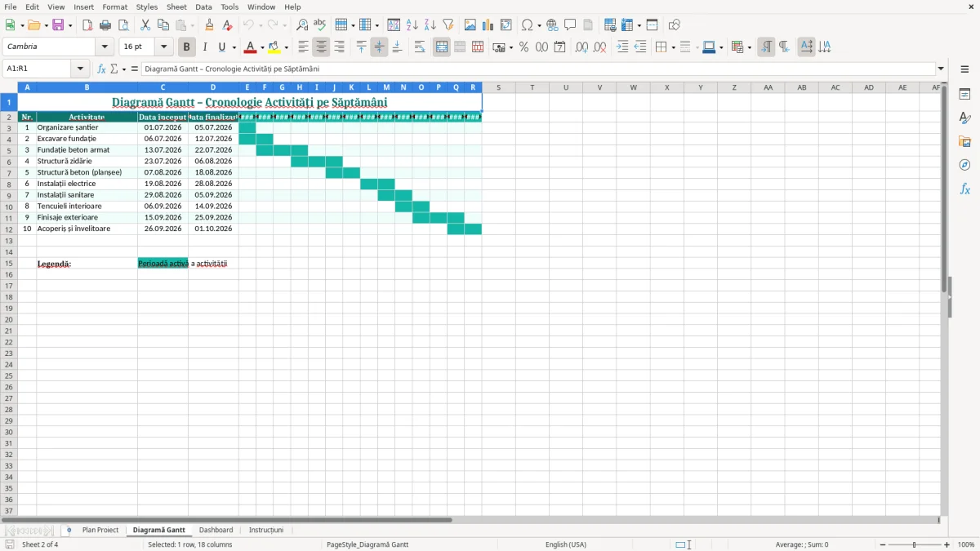The width and height of the screenshot is (980, 551).
Task: Apply the yellow background color swatch
Action: 274,47
